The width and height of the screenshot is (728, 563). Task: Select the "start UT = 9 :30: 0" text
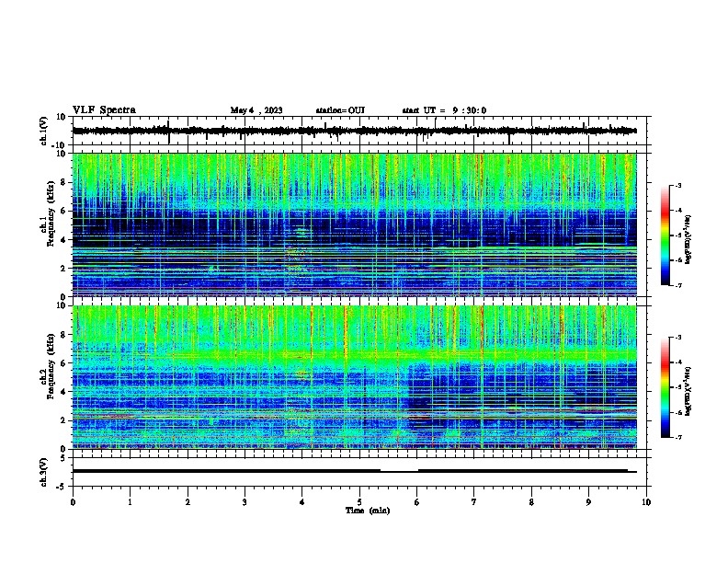444,110
